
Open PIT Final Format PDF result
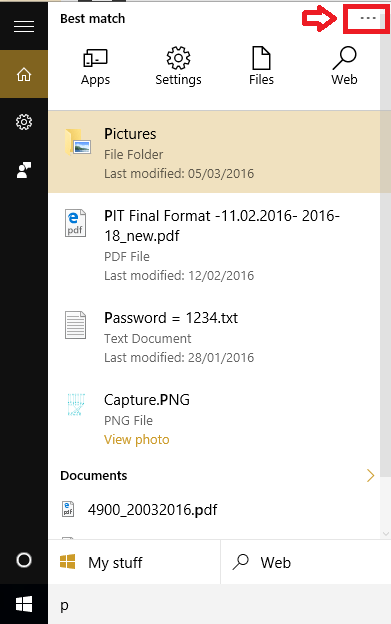point(214,244)
